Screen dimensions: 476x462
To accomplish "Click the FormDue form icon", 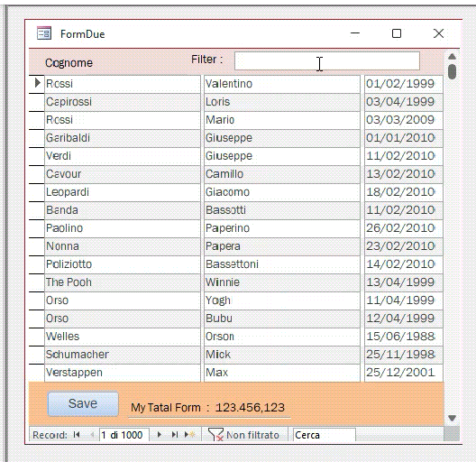I will point(44,33).
